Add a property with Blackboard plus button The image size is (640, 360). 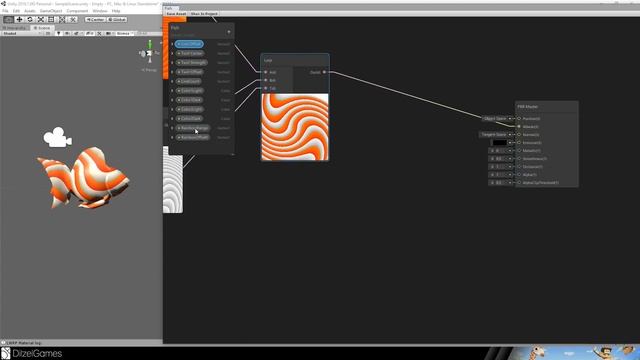(x=229, y=32)
